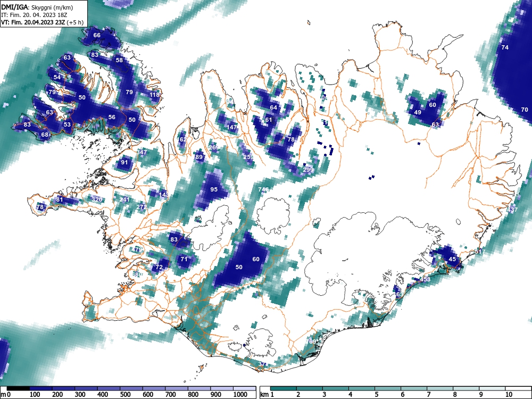Click the visibility value 66 on the map
532x399 pixels.
97,35
